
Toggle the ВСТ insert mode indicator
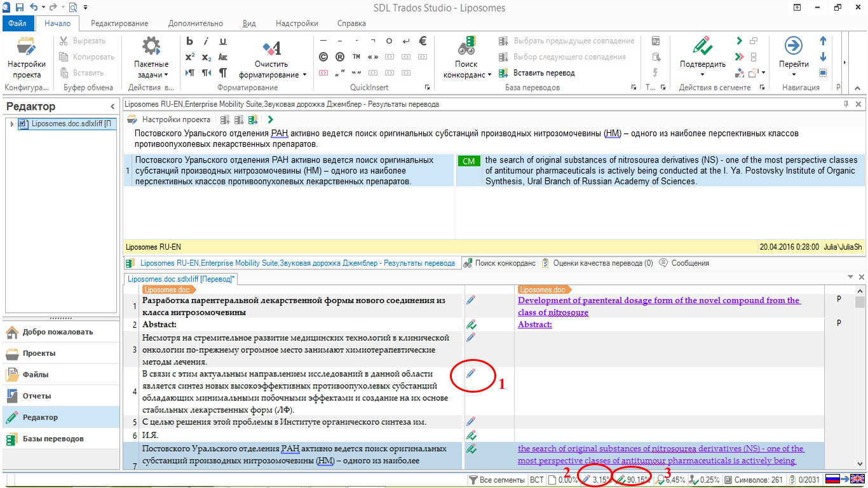(537, 480)
